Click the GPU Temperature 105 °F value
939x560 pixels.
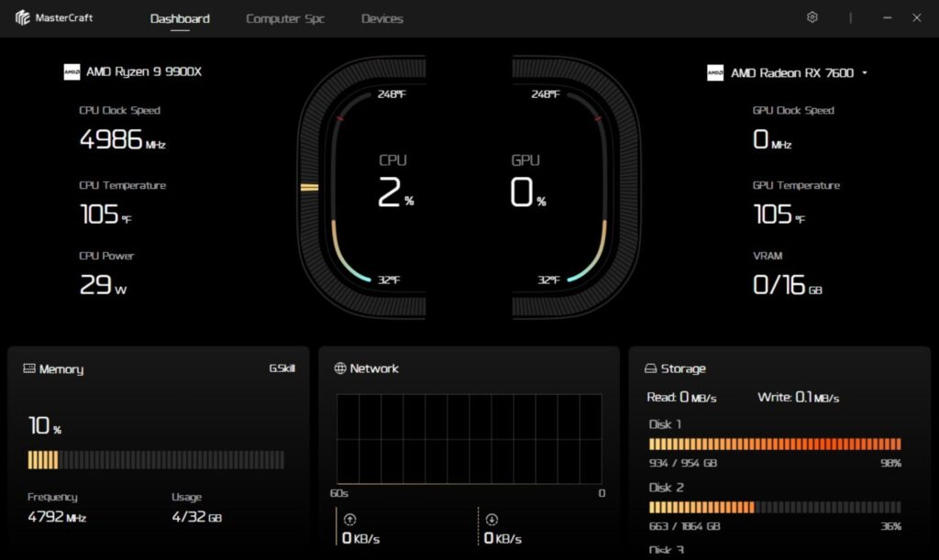point(779,214)
